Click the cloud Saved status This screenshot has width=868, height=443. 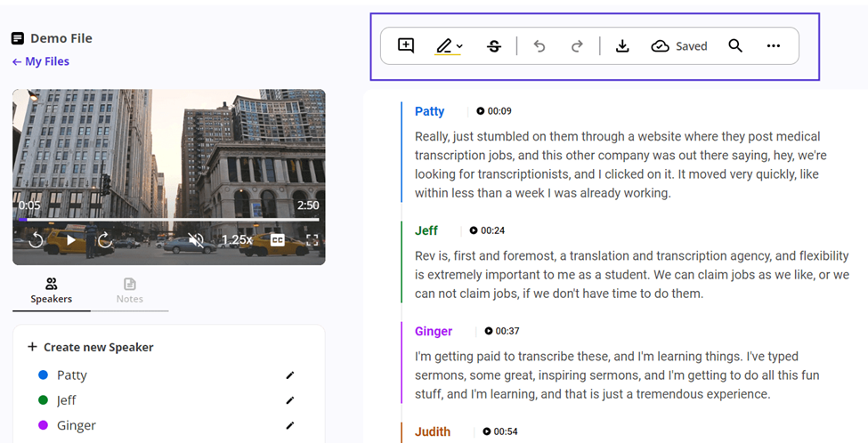click(x=678, y=46)
